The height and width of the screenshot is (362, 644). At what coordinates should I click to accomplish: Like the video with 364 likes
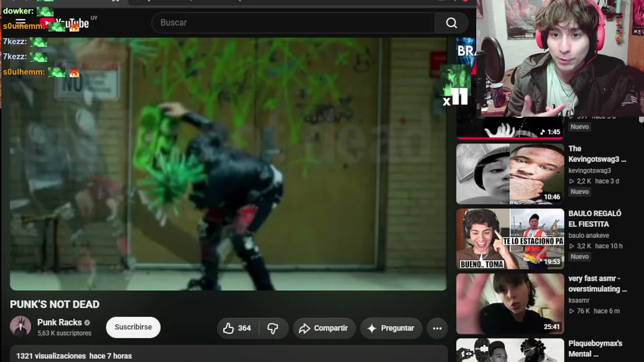coord(237,328)
